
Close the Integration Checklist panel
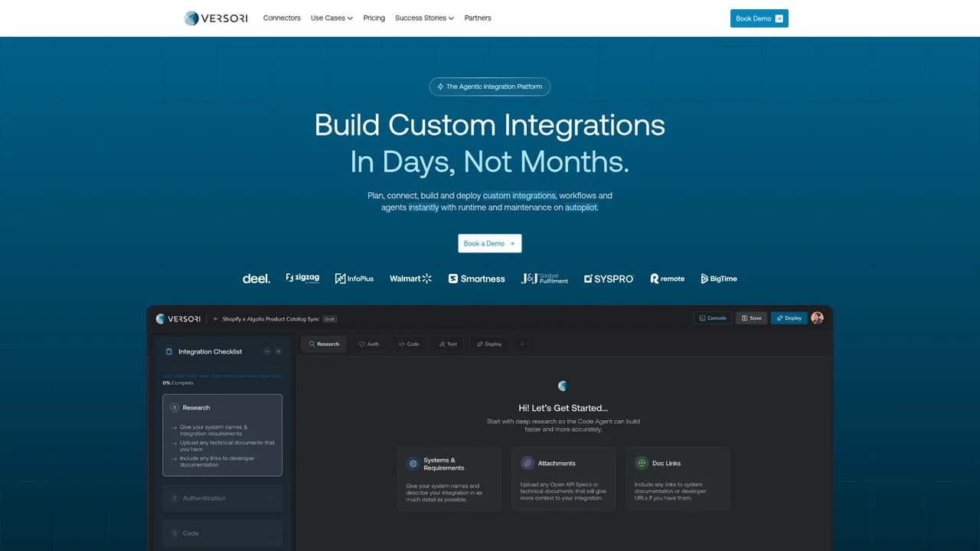[x=279, y=351]
